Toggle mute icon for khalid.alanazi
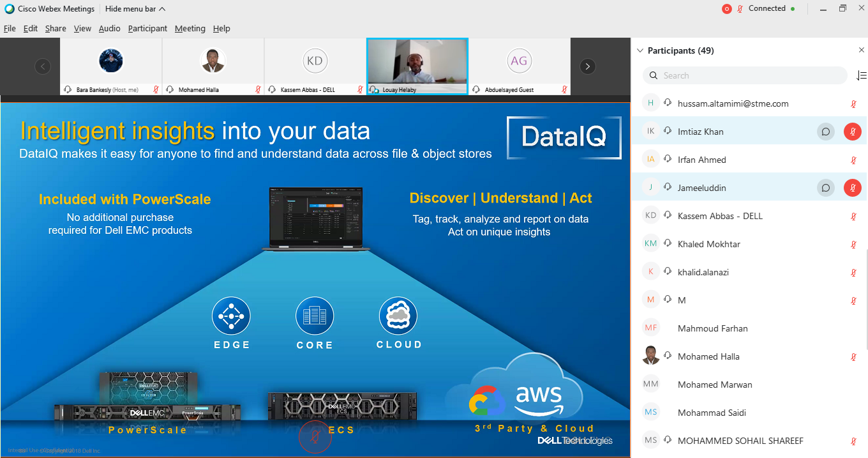868x458 pixels. (x=853, y=273)
